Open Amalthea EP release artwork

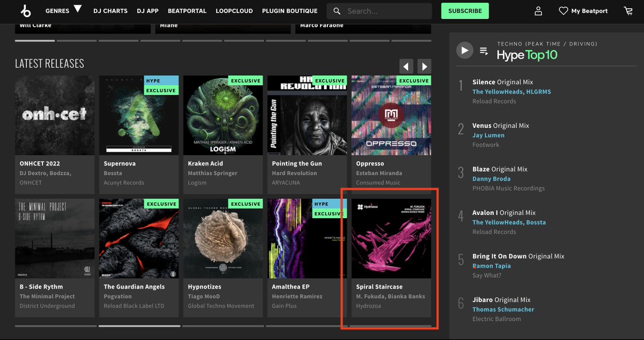pos(307,238)
